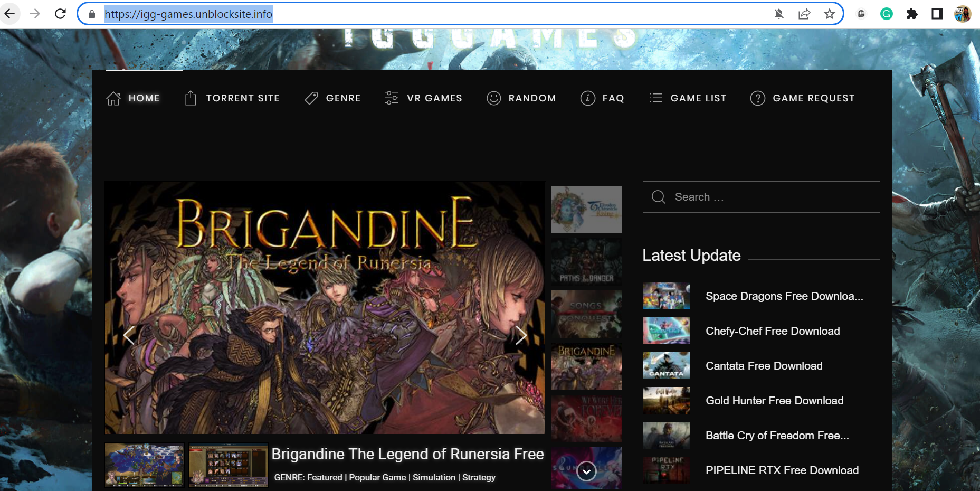This screenshot has width=980, height=491.
Task: Bookmark this page with star icon
Action: point(829,14)
